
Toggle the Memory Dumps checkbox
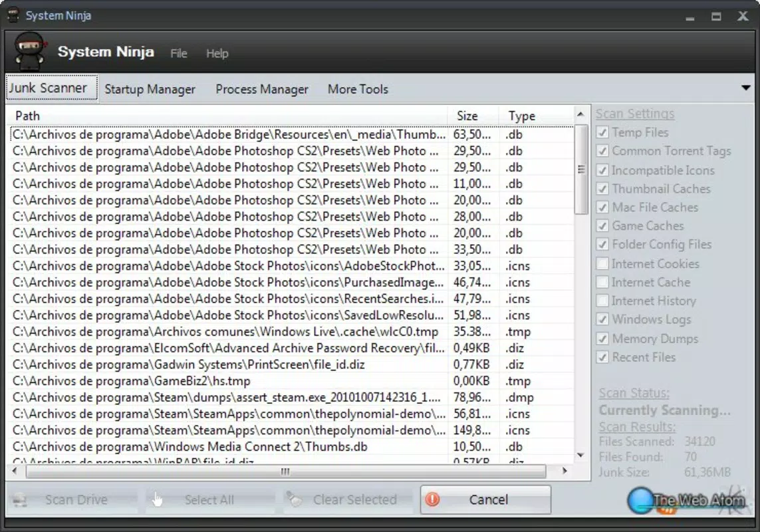(602, 338)
